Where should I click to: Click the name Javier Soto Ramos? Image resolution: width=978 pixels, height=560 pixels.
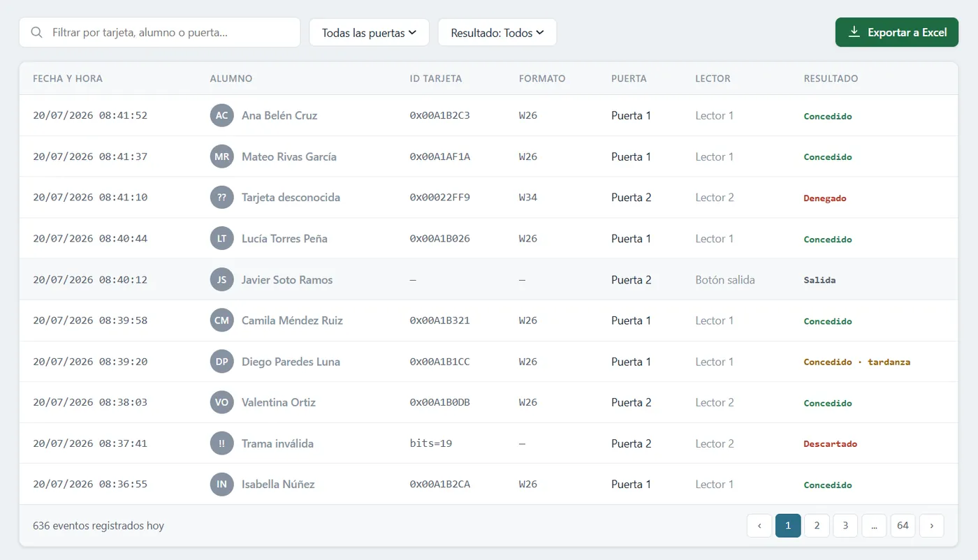287,279
